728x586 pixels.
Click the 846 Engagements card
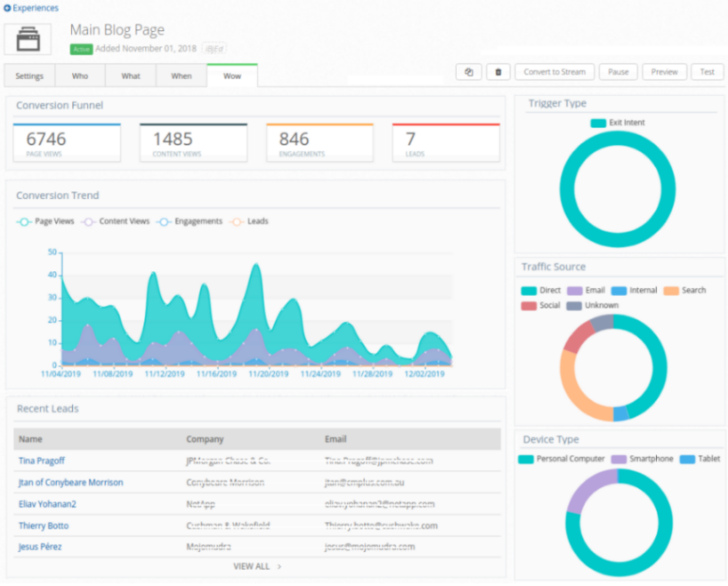(x=320, y=143)
